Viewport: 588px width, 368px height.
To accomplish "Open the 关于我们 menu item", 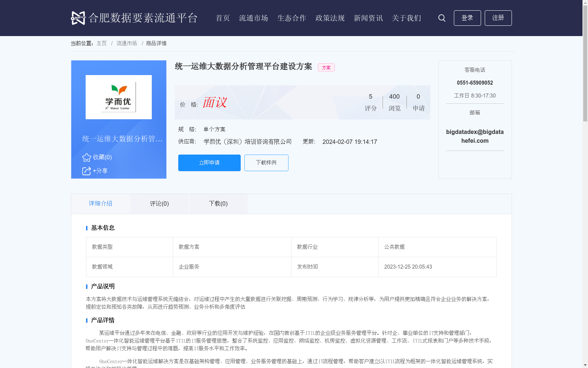I will click(x=406, y=18).
